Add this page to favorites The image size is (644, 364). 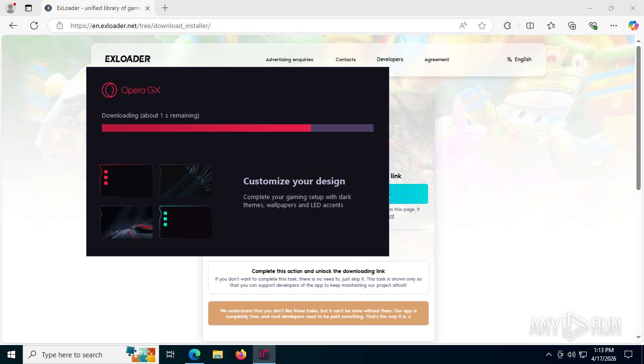482,26
